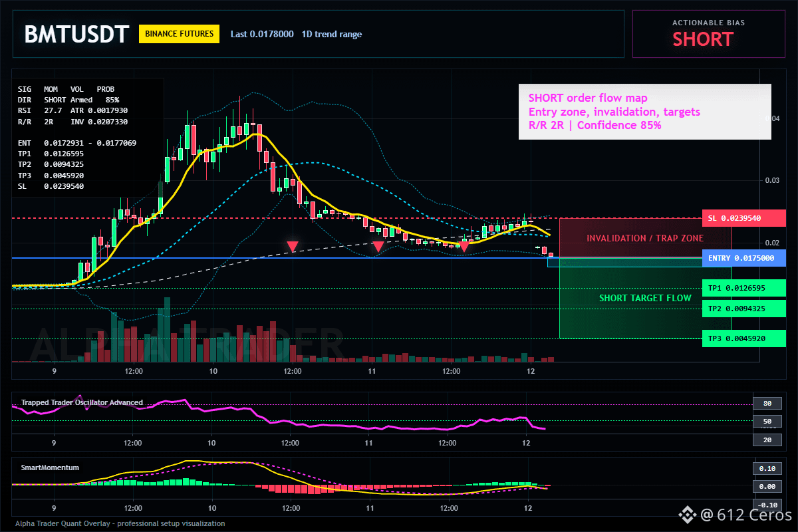This screenshot has width=798, height=532.
Task: Select the green TP1 0.0126595 price tag
Action: click(744, 288)
